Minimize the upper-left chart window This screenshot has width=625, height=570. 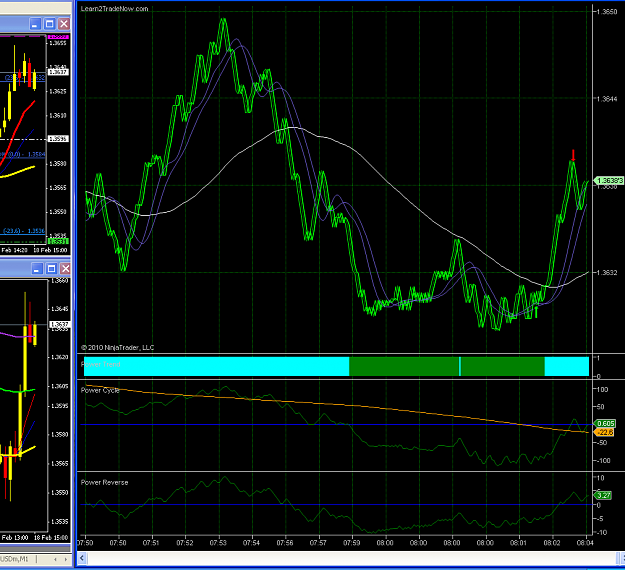pyautogui.click(x=35, y=24)
